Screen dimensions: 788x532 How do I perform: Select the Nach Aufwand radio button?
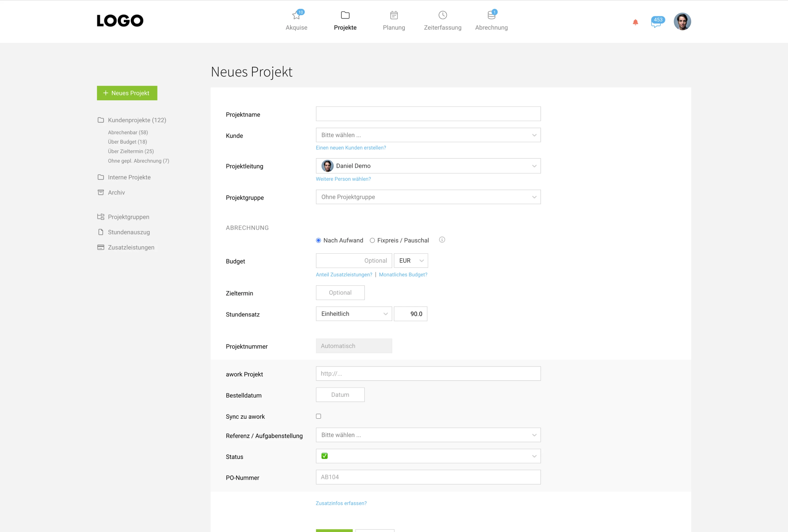pyautogui.click(x=318, y=240)
